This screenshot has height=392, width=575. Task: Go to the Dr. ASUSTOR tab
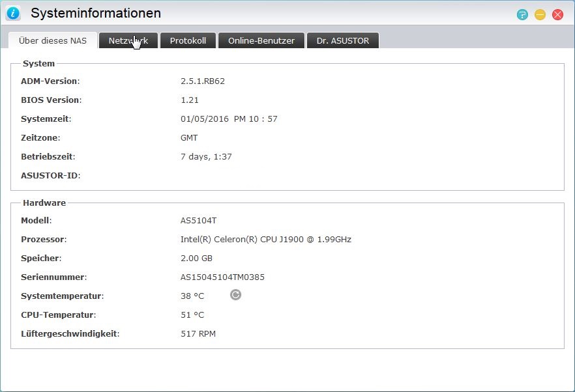(342, 40)
